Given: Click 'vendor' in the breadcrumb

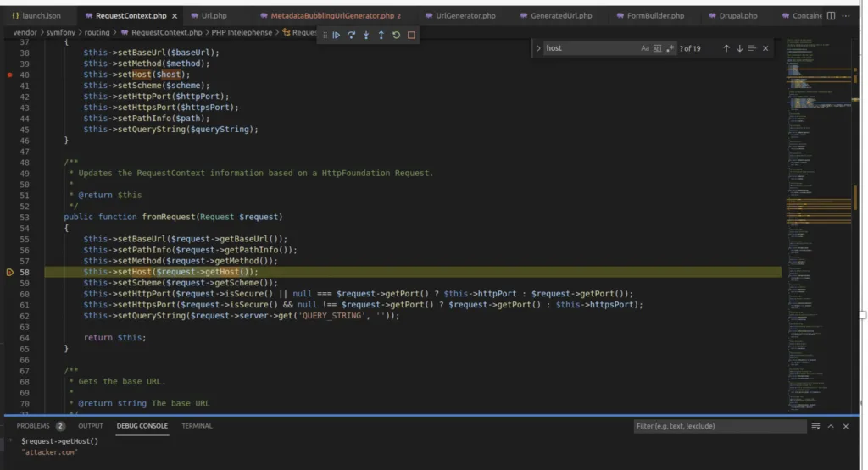Looking at the screenshot, I should tap(25, 33).
